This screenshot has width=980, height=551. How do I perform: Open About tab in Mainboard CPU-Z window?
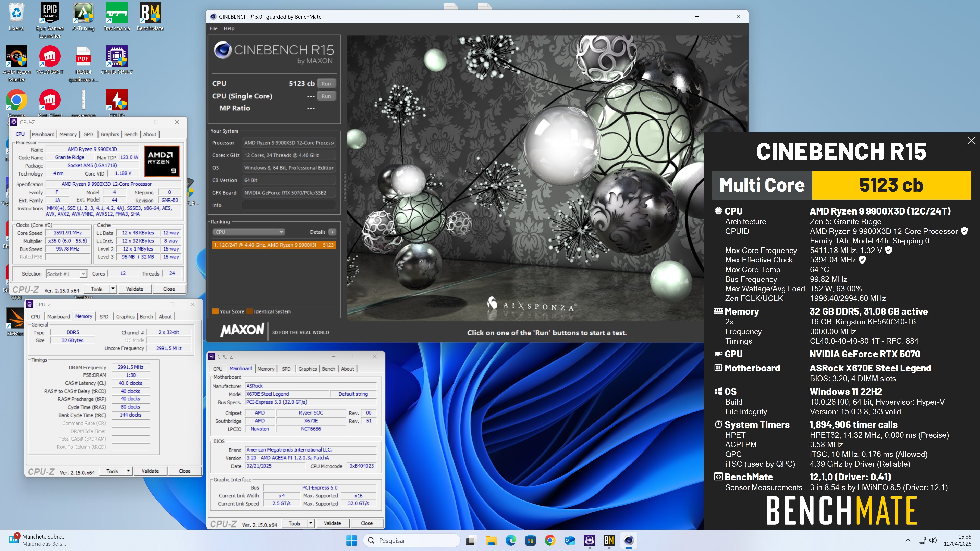(x=347, y=369)
